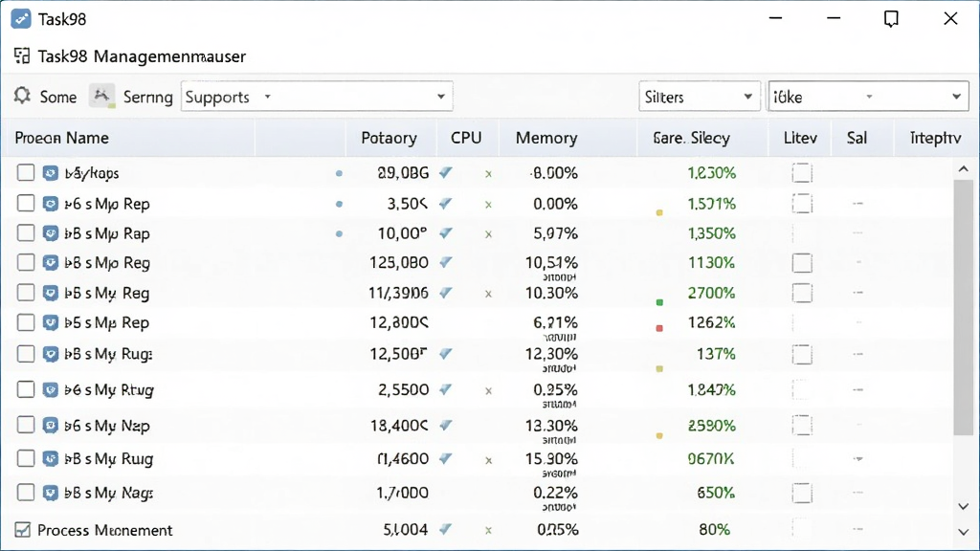Click the red status dot in the 1262% row

click(x=659, y=328)
